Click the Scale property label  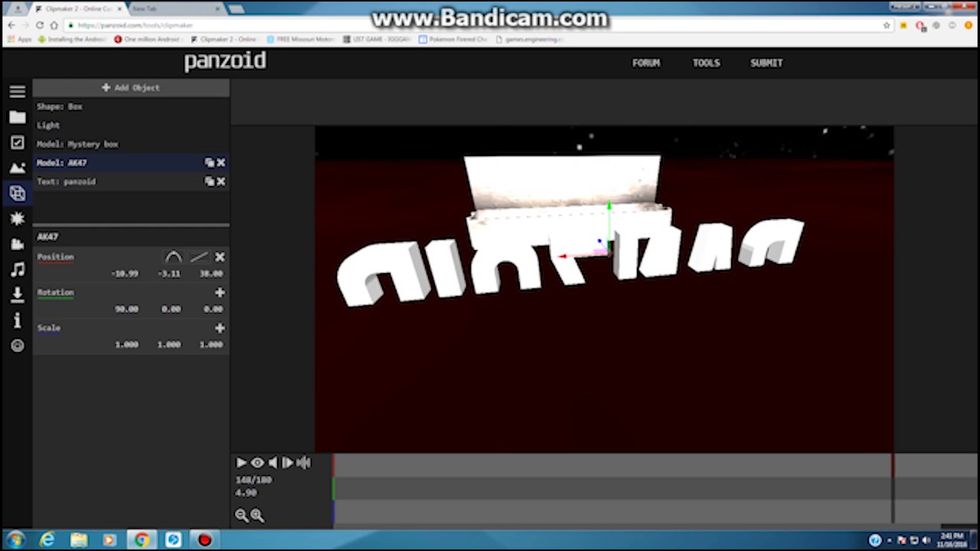coord(48,328)
